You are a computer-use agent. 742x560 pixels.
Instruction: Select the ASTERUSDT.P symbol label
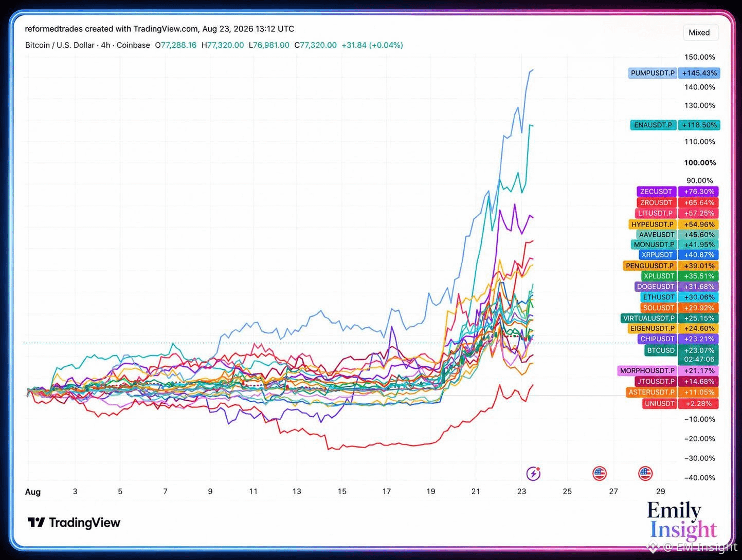click(x=651, y=392)
